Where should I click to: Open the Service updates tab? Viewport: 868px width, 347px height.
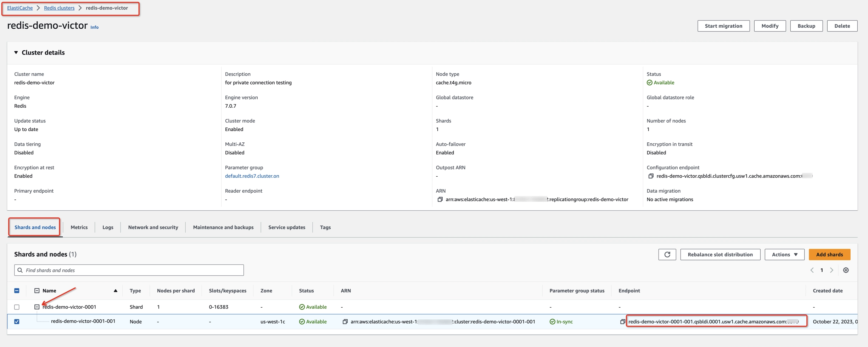pos(287,227)
